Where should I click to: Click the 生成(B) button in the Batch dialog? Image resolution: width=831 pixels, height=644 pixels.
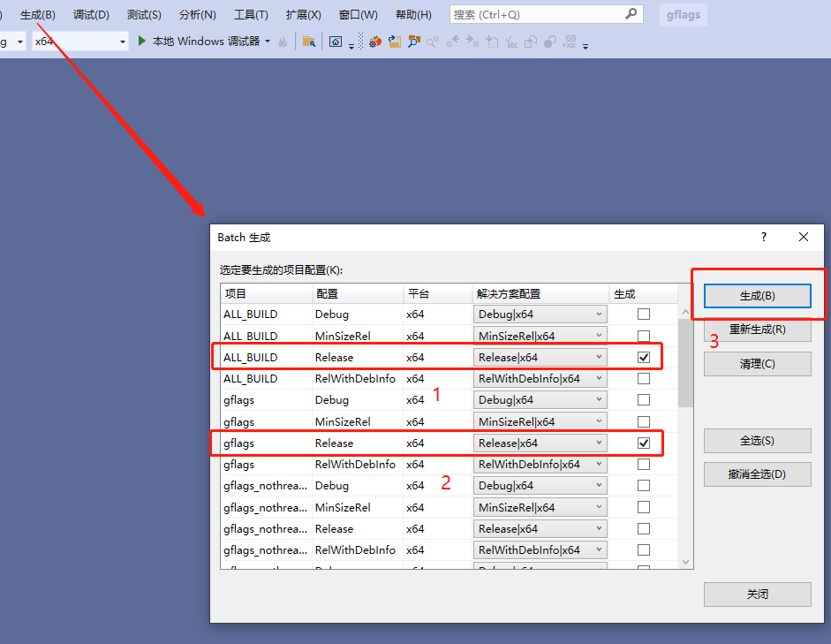[x=757, y=296]
